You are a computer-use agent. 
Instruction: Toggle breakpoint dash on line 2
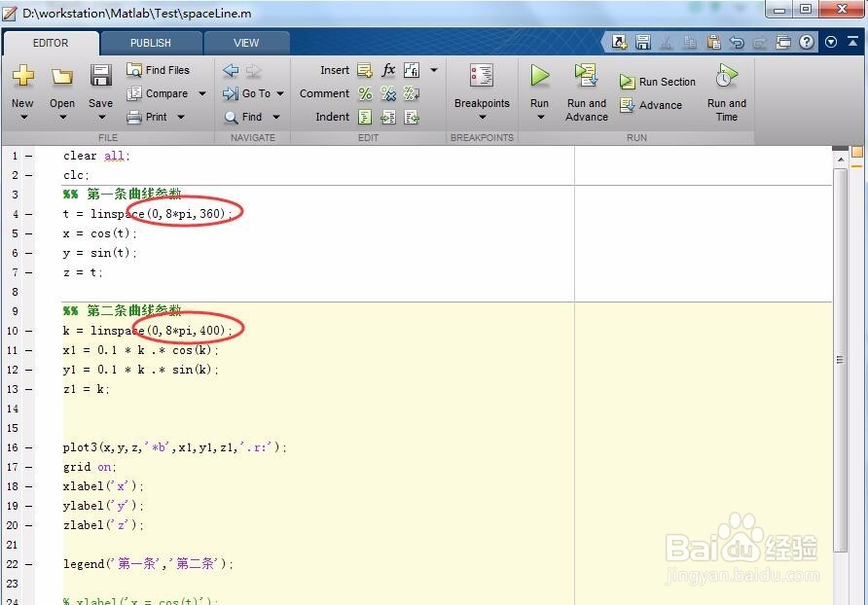(29, 175)
